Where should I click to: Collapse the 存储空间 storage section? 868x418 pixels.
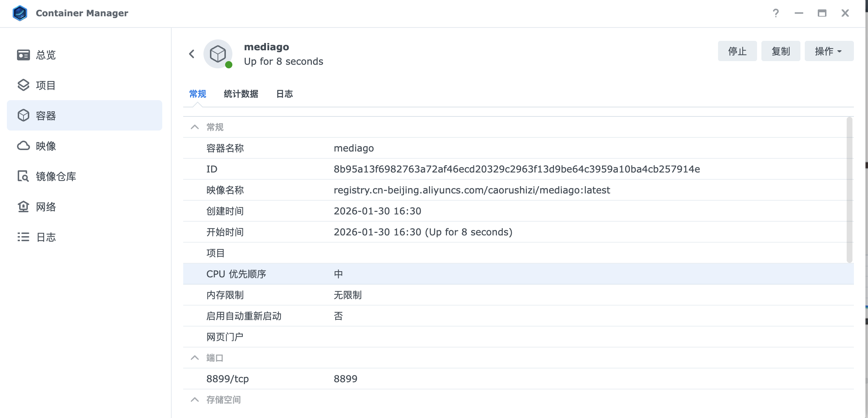(195, 400)
